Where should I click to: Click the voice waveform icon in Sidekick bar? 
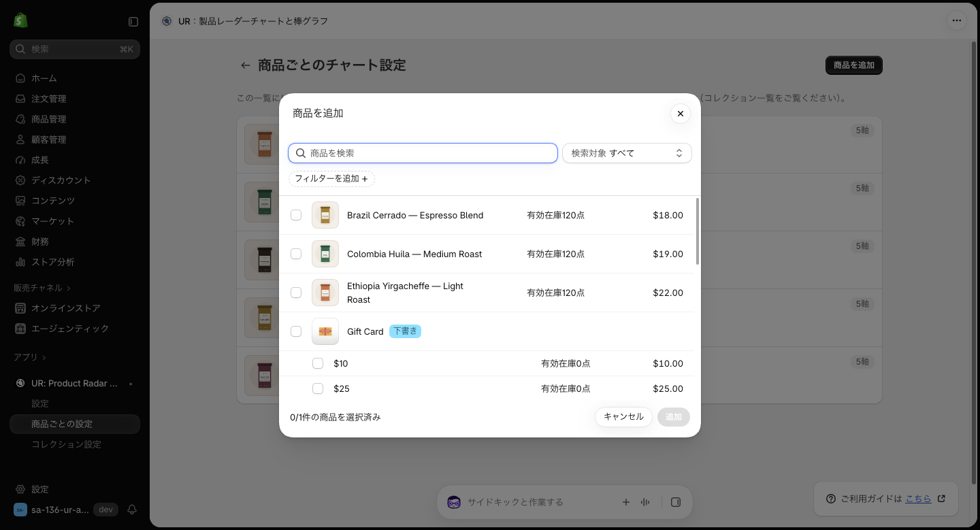pyautogui.click(x=645, y=502)
